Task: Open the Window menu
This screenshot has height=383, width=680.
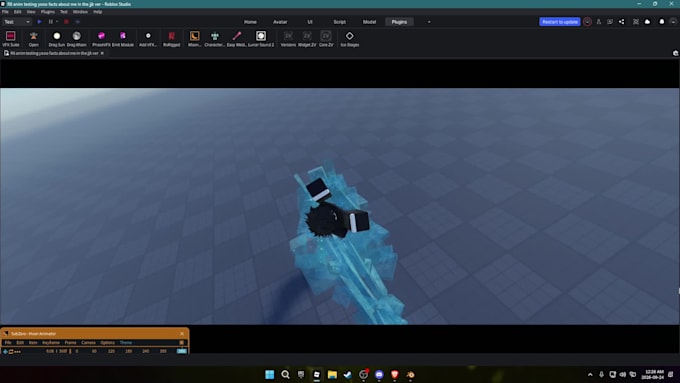Action: [80, 12]
